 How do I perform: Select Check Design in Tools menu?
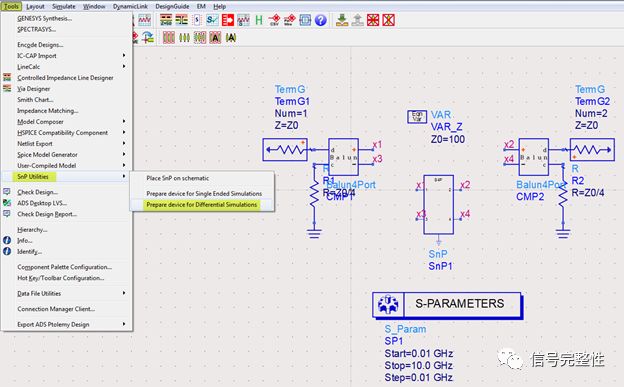[x=67, y=192]
